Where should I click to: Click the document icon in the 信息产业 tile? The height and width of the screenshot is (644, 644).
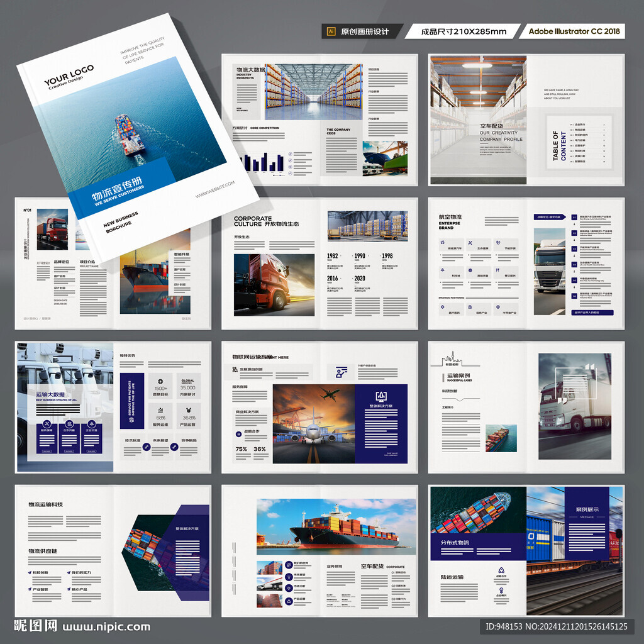click(470, 307)
